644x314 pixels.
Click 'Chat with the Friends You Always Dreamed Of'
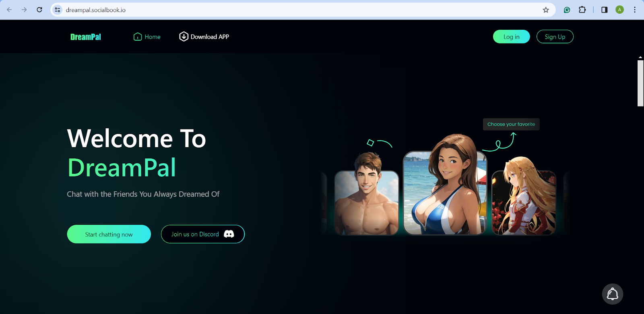(x=143, y=194)
